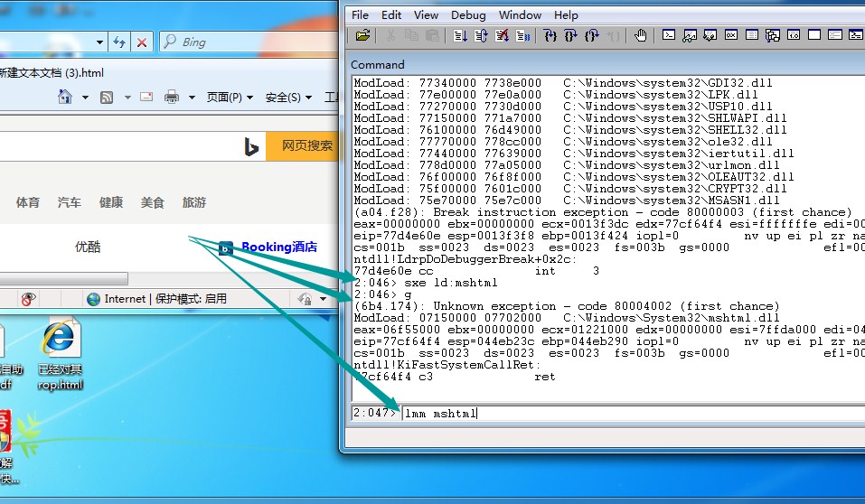Click the Stop Debugging red X icon
Image resolution: width=865 pixels, height=504 pixels.
(x=502, y=36)
